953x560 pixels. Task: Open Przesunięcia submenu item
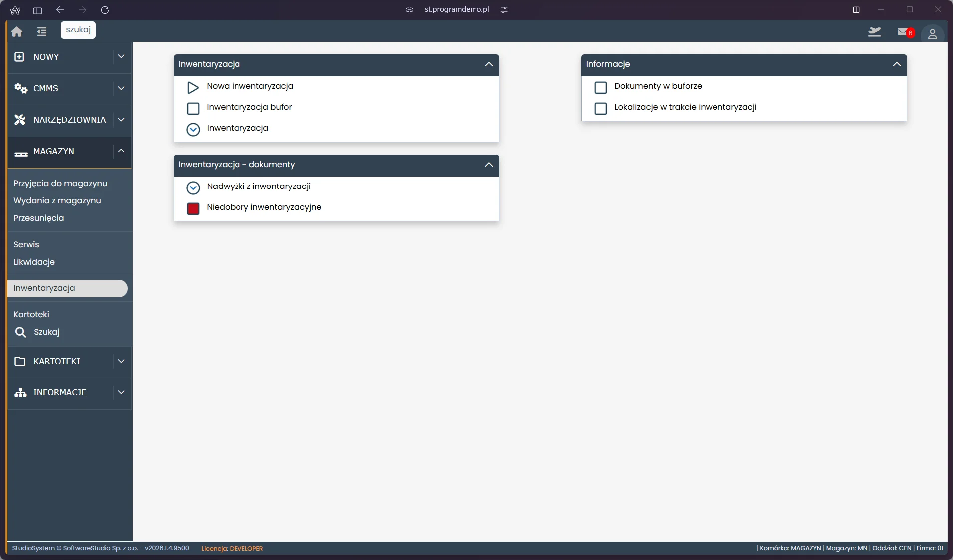[x=39, y=218]
